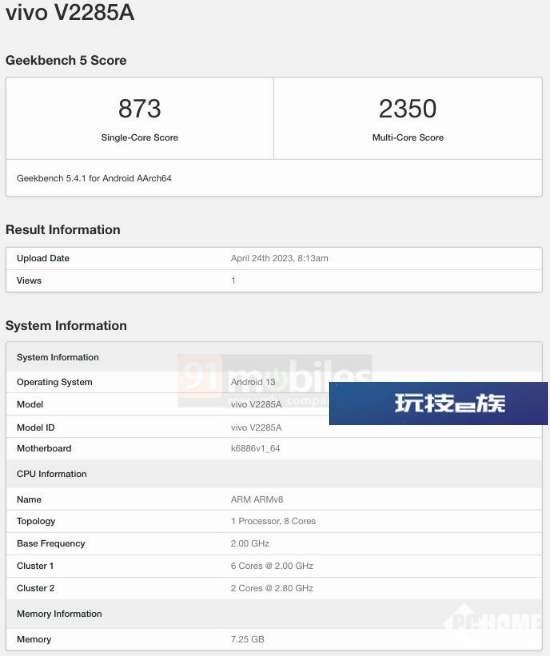Click the Cluster 2 label
This screenshot has height=656, width=550.
36,588
